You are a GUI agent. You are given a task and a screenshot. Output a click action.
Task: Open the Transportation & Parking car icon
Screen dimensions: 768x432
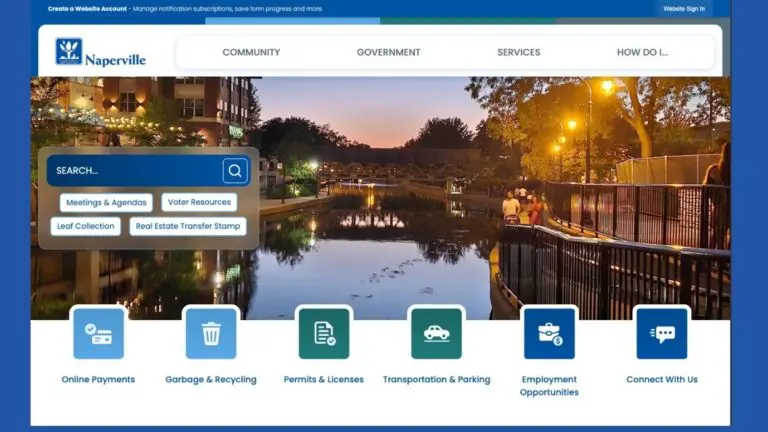tap(436, 334)
